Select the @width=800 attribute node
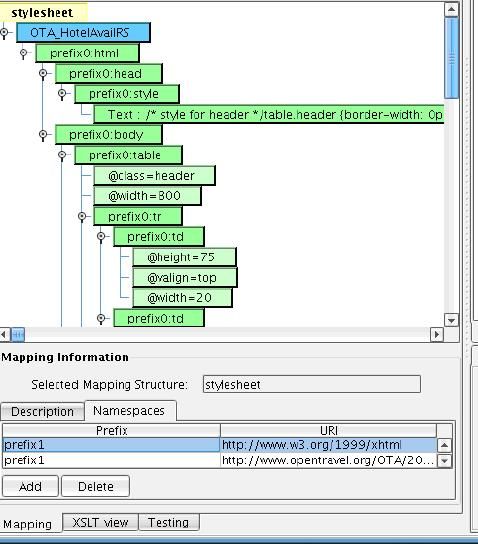Image resolution: width=478 pixels, height=544 pixels. coord(147,196)
